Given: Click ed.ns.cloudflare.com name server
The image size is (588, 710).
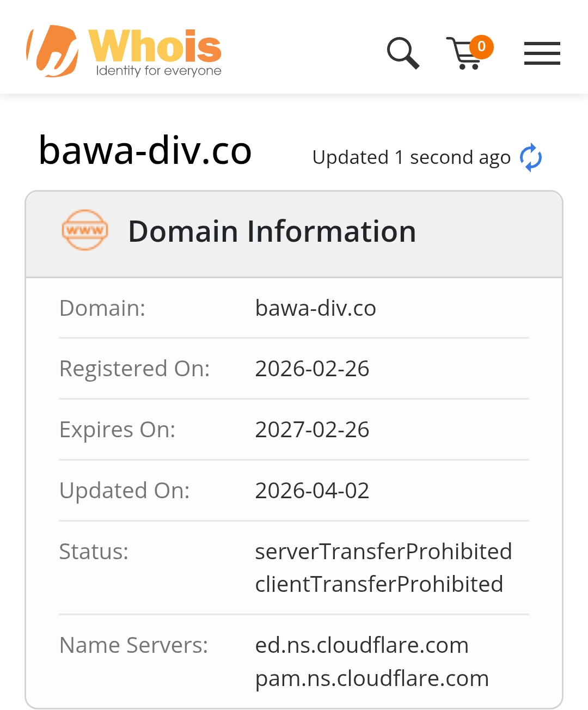Looking at the screenshot, I should point(362,645).
